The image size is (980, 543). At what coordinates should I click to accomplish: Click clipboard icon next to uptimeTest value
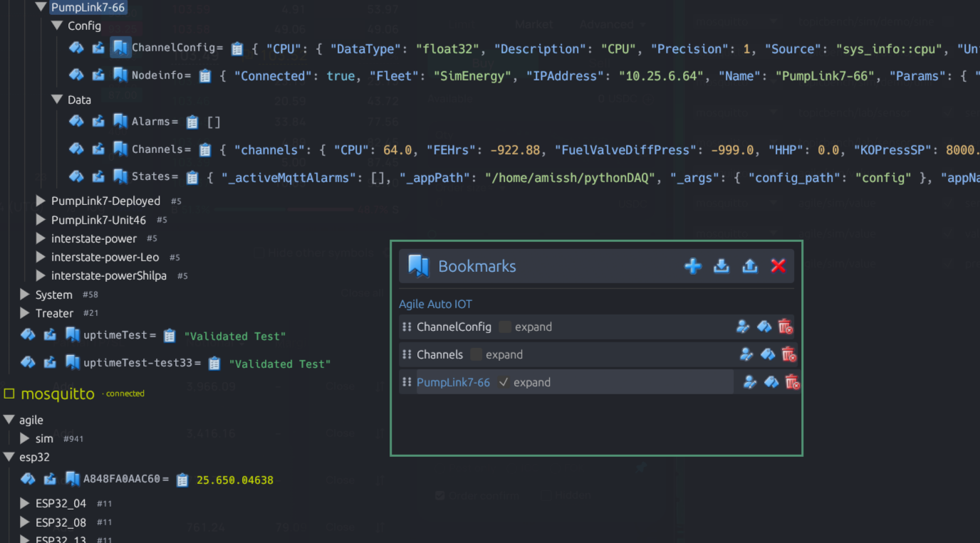pos(170,335)
